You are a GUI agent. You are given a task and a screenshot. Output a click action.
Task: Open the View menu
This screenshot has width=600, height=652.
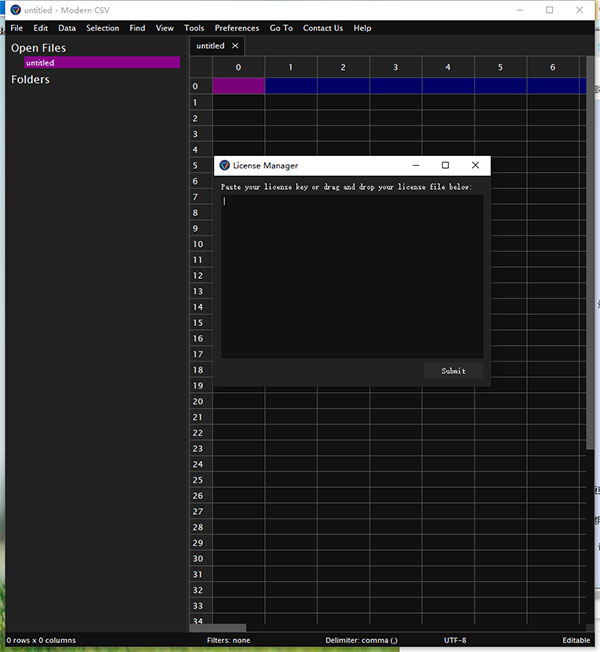tap(165, 28)
